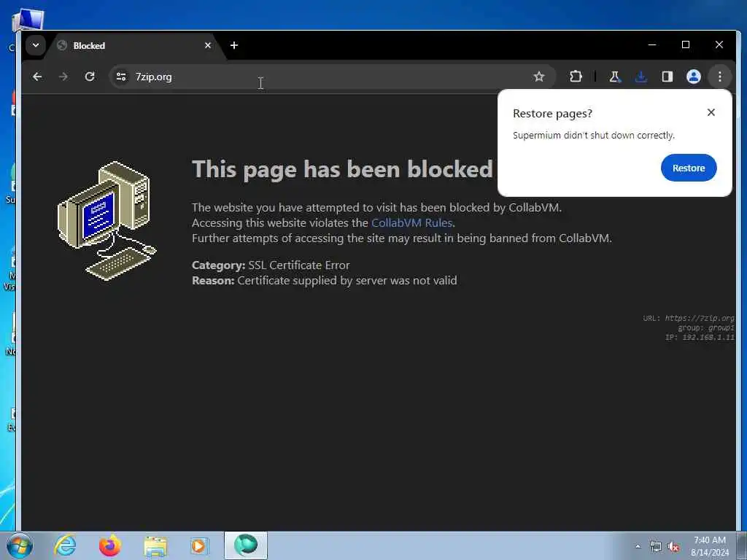Click the 'SSL Certificate Error' category text

tap(298, 265)
